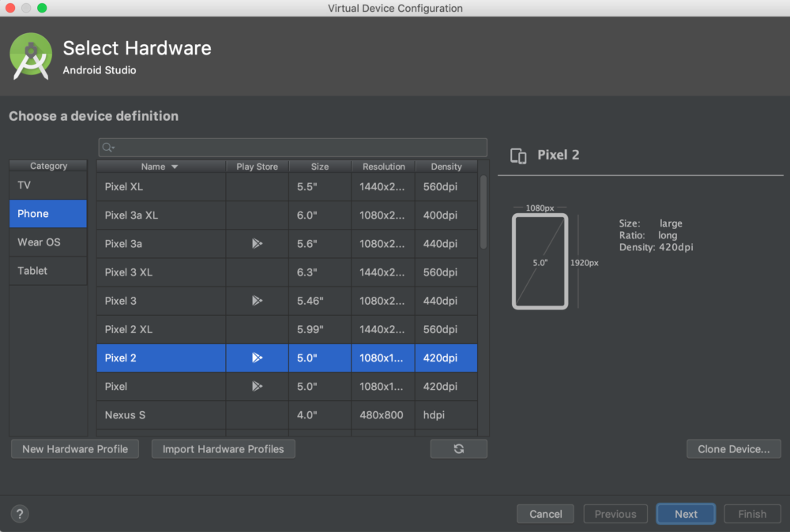Select the Pixel 3a XL device row
Screen dimensions: 790x532
(x=287, y=215)
